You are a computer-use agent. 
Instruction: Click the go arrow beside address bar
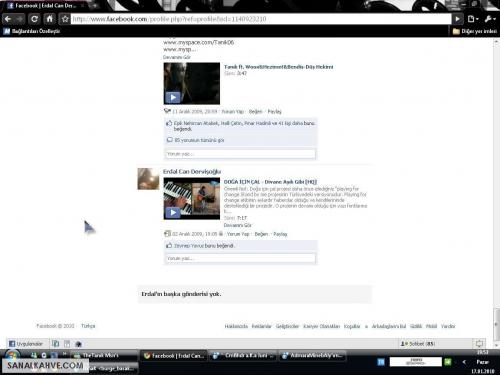click(x=458, y=19)
